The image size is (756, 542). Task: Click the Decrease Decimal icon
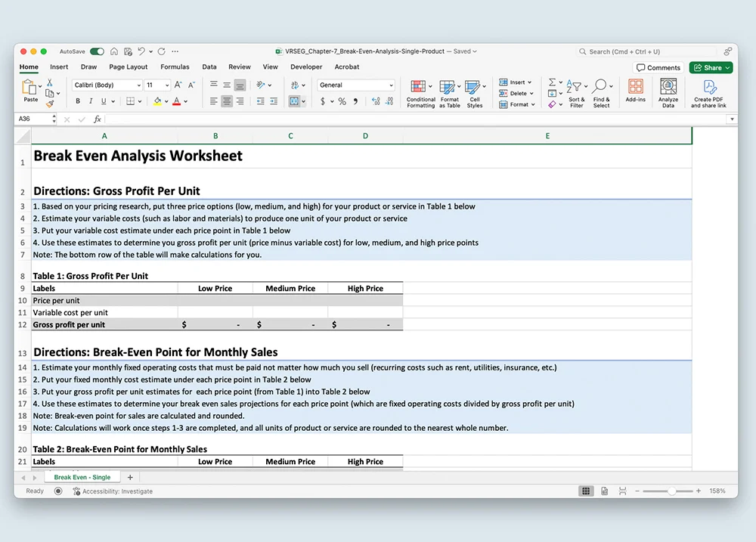[389, 101]
